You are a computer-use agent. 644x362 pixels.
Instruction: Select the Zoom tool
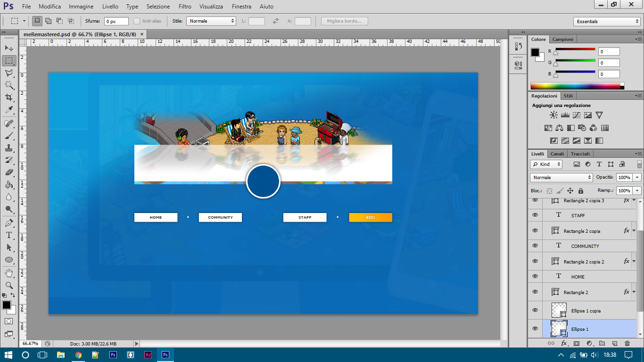coord(9,285)
